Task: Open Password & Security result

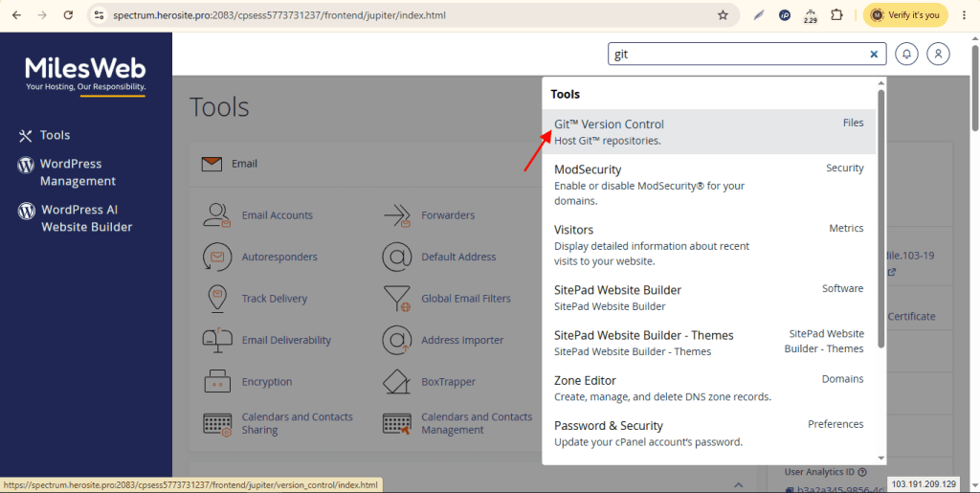Action: click(x=709, y=433)
